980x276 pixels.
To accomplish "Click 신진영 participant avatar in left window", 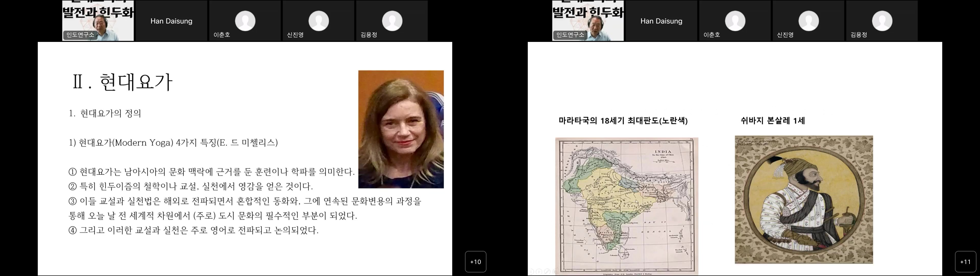I will point(318,21).
